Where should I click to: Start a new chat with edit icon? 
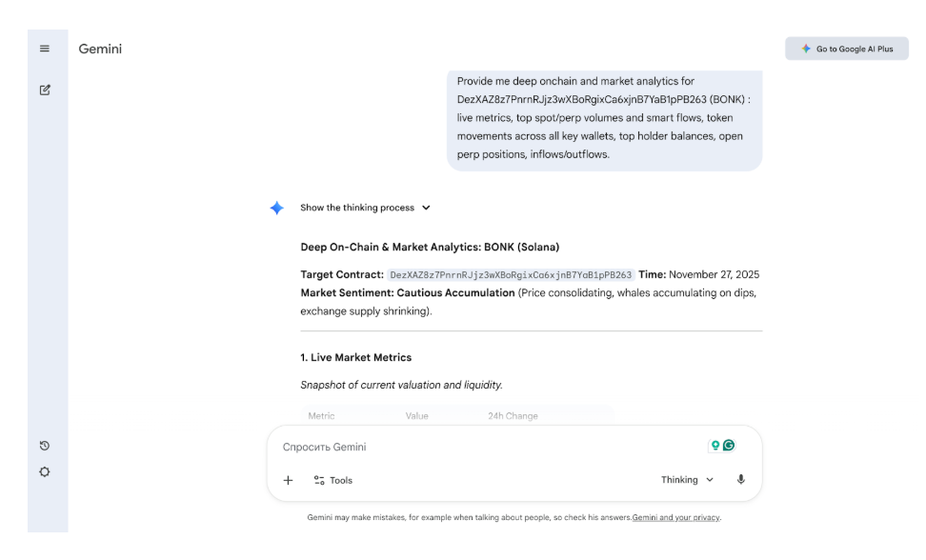pyautogui.click(x=45, y=90)
